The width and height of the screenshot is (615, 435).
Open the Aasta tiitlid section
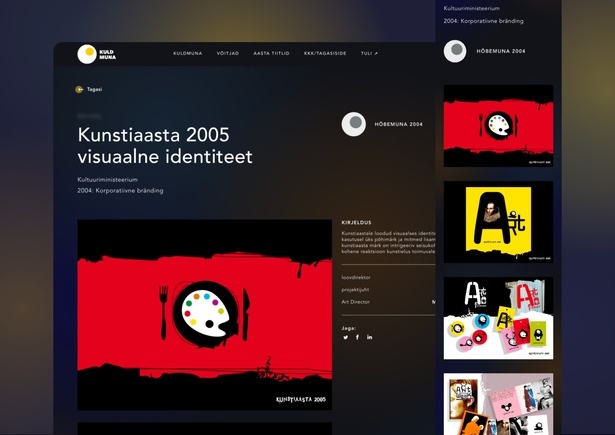(x=270, y=54)
